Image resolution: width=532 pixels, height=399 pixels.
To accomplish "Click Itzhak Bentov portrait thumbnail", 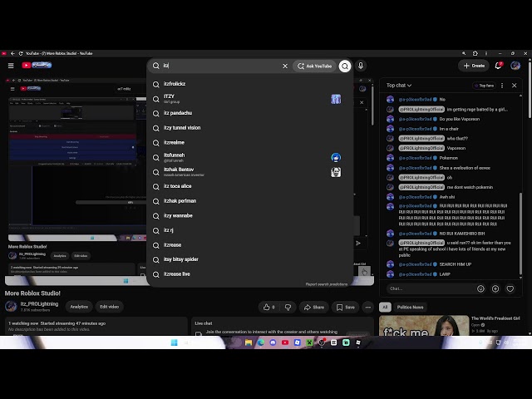I will [336, 172].
